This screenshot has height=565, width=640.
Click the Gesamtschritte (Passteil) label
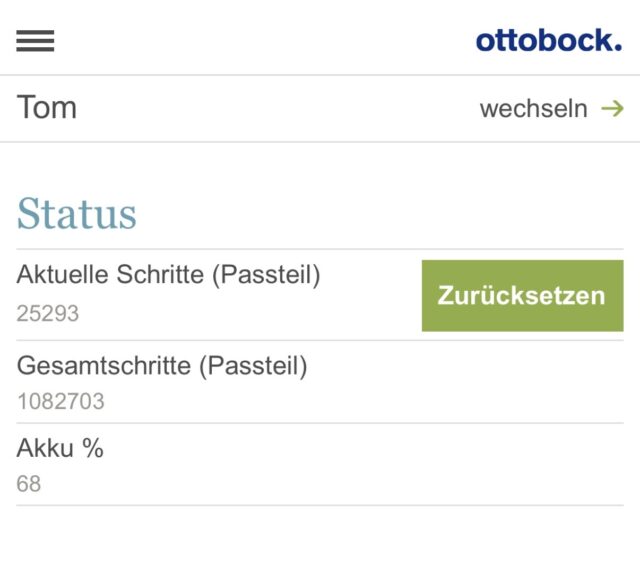coord(162,366)
